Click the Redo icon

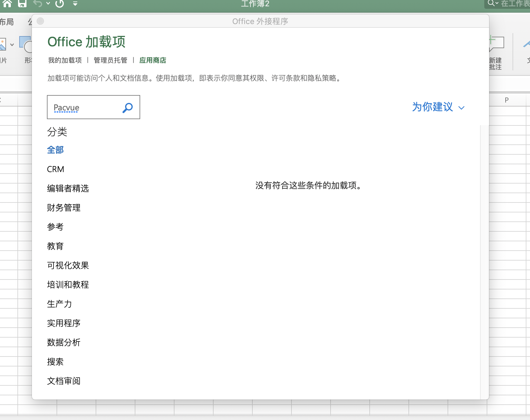coord(59,4)
